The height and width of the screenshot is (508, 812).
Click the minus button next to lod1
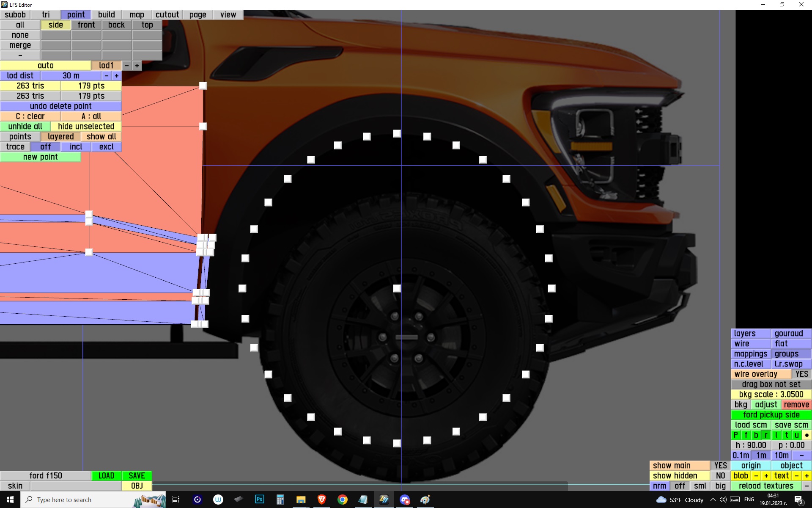click(x=127, y=66)
